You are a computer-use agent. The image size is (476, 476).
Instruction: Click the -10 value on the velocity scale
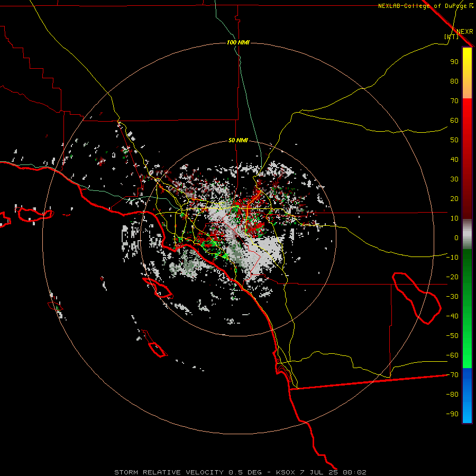coord(452,258)
